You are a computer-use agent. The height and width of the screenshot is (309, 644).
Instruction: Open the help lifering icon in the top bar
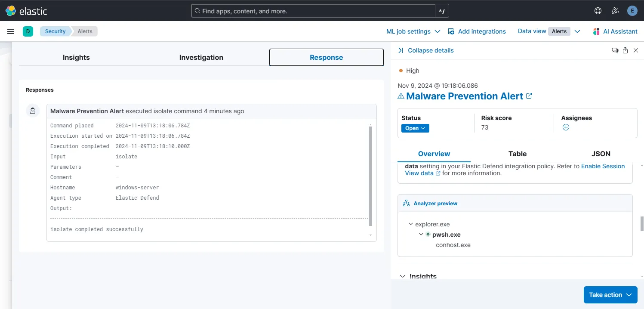click(x=598, y=10)
